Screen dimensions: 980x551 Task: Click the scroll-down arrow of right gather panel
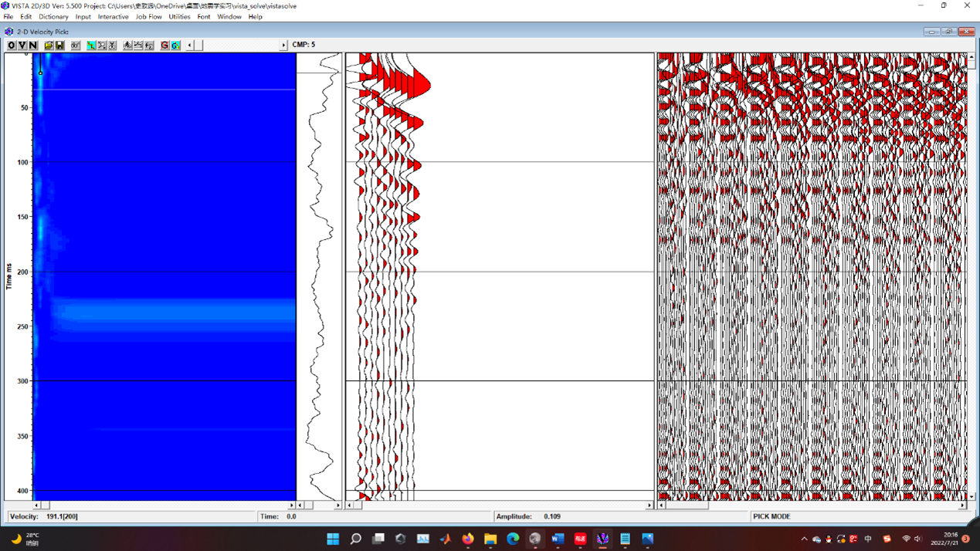pos(972,496)
